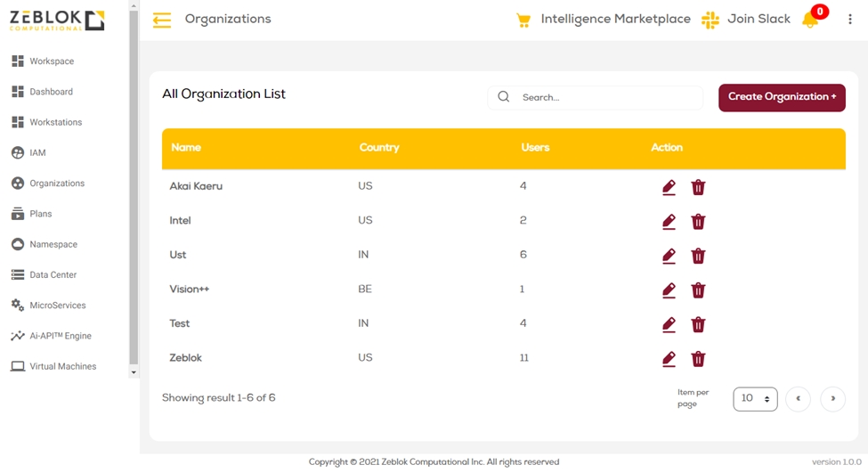
Task: Click the sidebar scrollbar down arrow
Action: pyautogui.click(x=134, y=372)
